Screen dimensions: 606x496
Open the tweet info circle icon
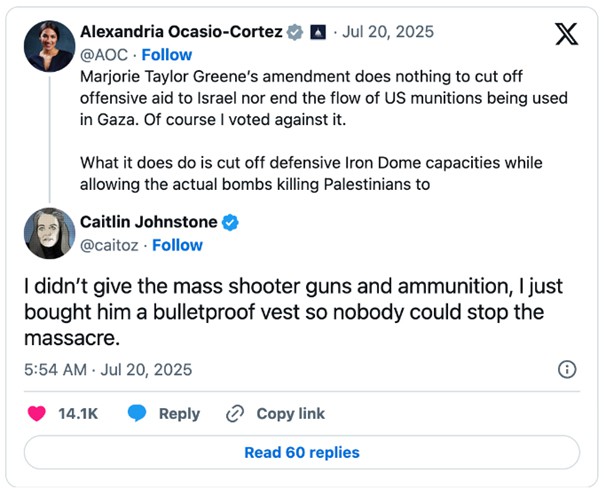click(x=567, y=370)
